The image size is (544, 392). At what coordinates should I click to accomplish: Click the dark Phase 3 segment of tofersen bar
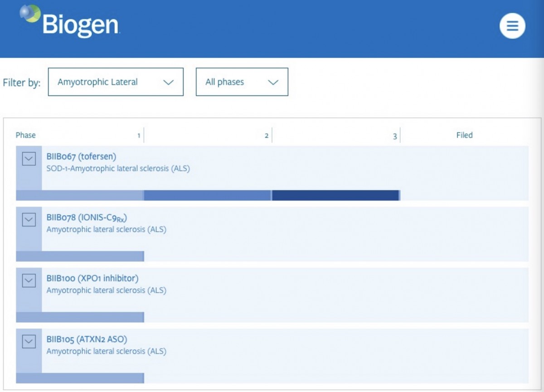pos(335,195)
